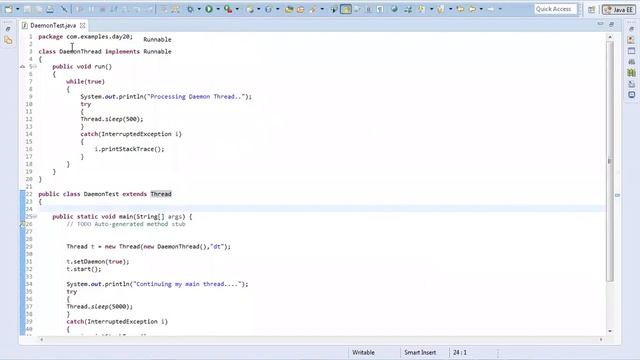Click the Run Last Tool icon with red toolbox
640x360 pixels.
(228, 9)
